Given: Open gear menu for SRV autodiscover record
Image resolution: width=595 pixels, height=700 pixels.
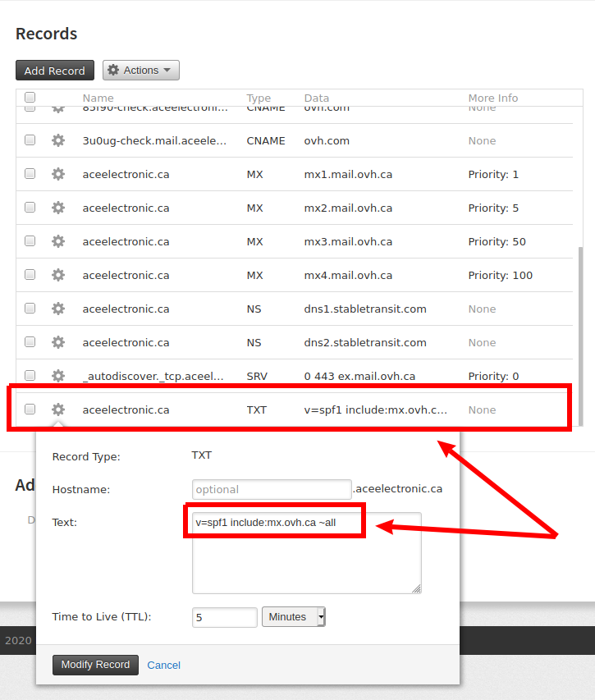Looking at the screenshot, I should [58, 376].
